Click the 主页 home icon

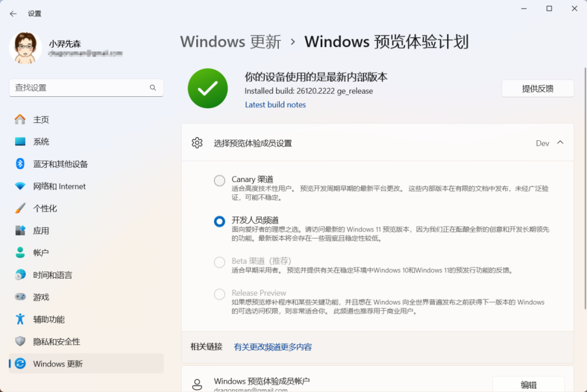(20, 120)
